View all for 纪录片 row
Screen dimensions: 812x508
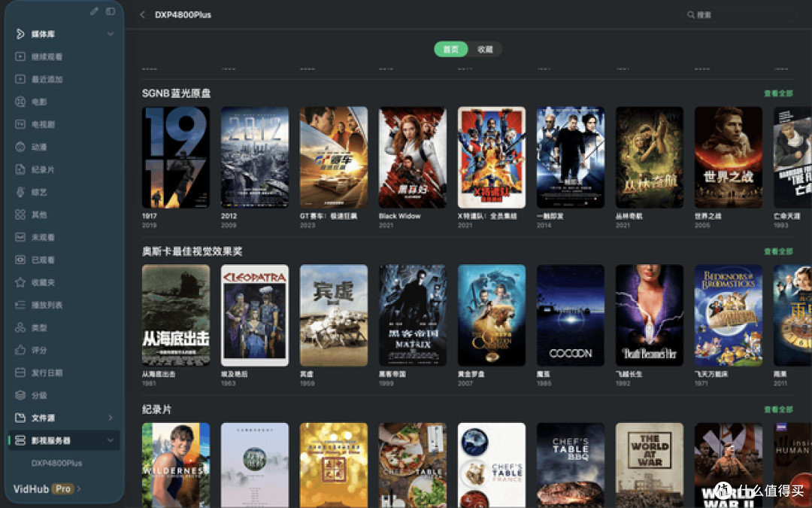[x=778, y=409]
